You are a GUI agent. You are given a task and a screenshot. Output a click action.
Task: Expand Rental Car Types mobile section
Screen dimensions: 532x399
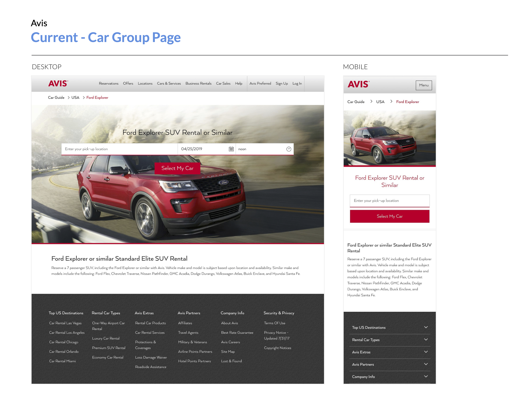pos(426,340)
